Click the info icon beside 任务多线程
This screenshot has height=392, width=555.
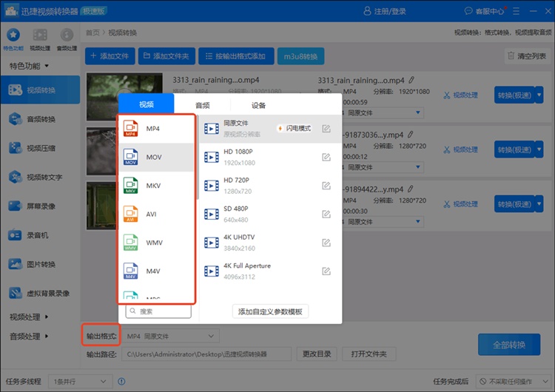click(x=121, y=382)
